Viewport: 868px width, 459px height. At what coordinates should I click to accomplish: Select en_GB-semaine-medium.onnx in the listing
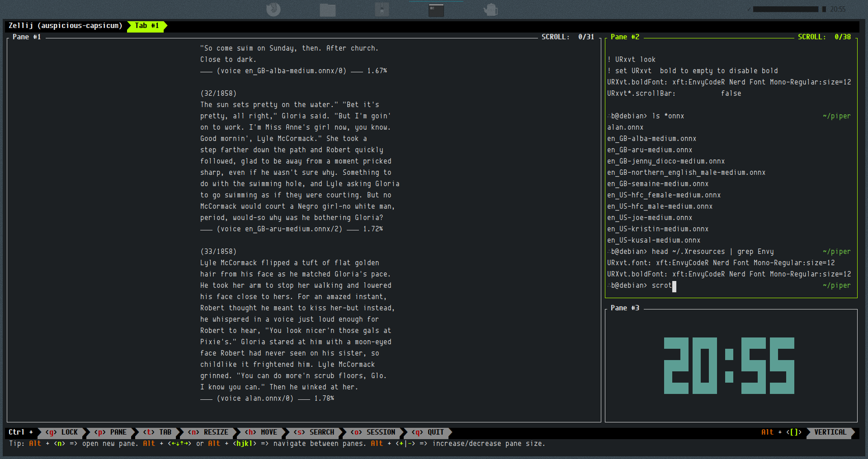[658, 184]
